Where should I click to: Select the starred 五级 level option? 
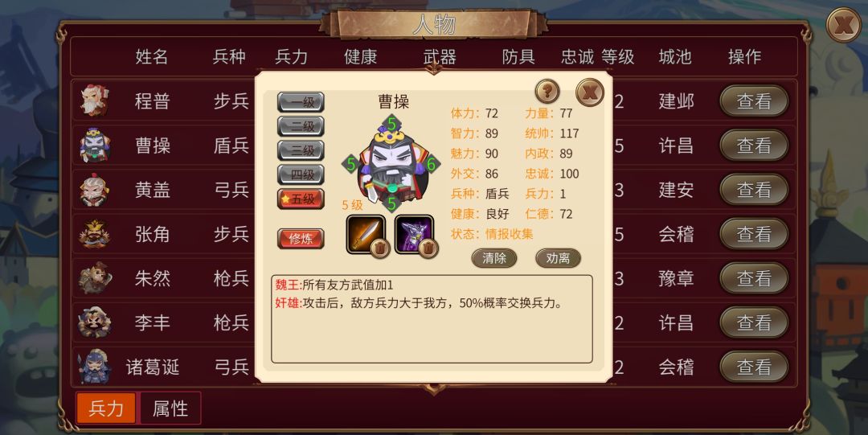(301, 199)
